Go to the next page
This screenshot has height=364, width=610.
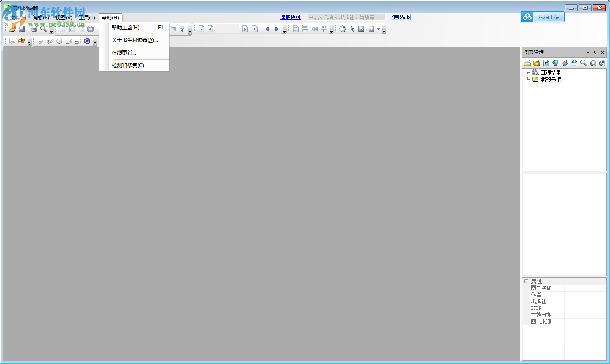pos(245,29)
